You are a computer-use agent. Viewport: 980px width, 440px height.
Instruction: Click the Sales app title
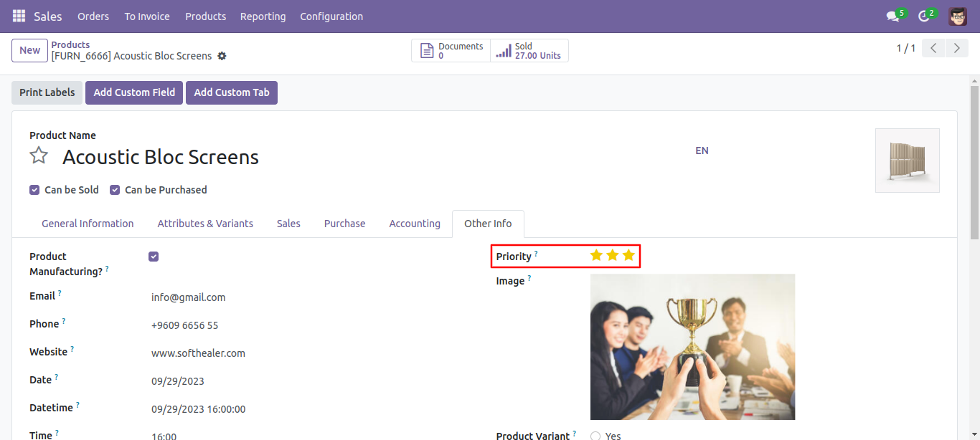click(x=48, y=16)
